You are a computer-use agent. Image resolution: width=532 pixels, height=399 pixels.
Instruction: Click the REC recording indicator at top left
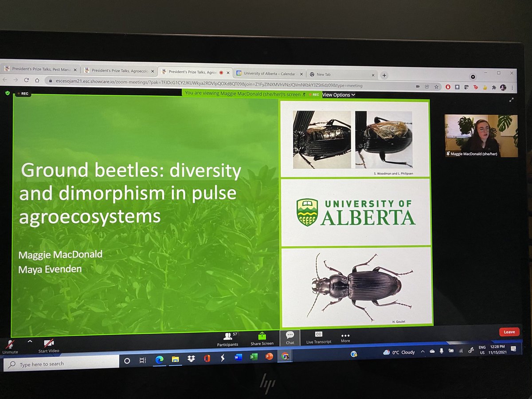click(x=23, y=94)
